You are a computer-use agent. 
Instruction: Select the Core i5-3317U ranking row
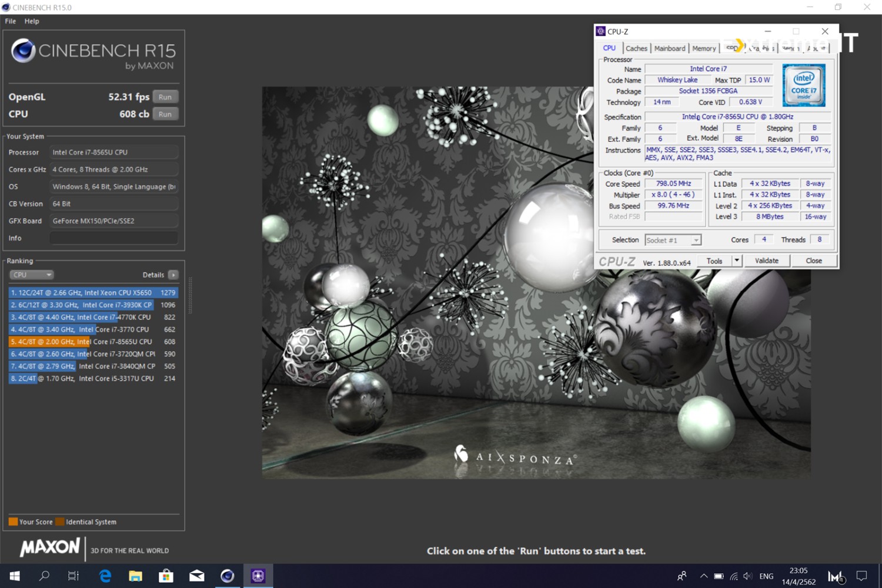click(93, 378)
